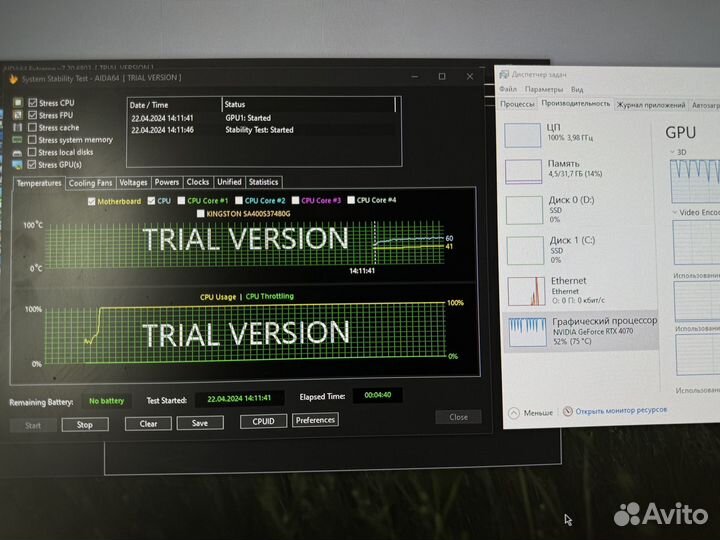Click the monitor icon beside Stress GPU(s)
Screen dimensions: 720x540
point(17,165)
